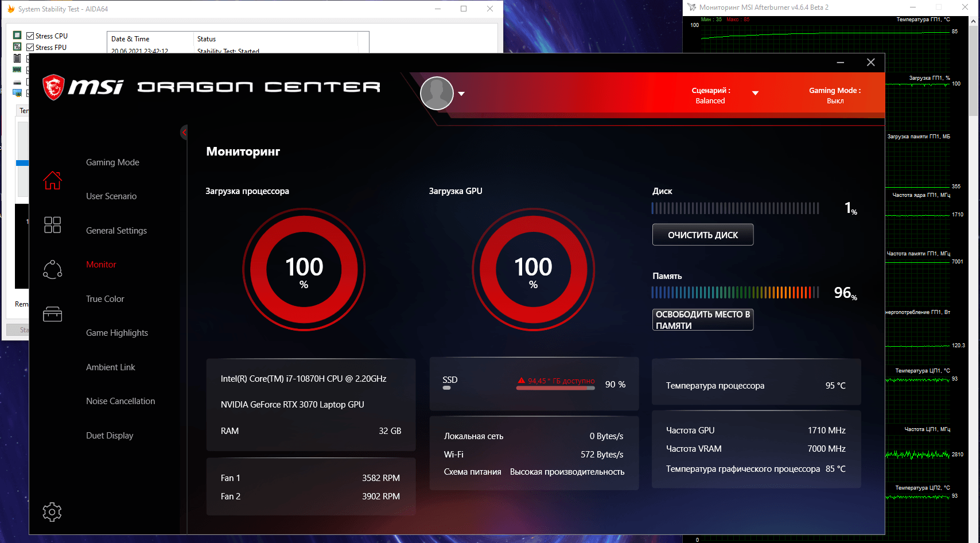
Task: Click the Температура ЦП1 label in Afterburner
Action: pyautogui.click(x=923, y=371)
